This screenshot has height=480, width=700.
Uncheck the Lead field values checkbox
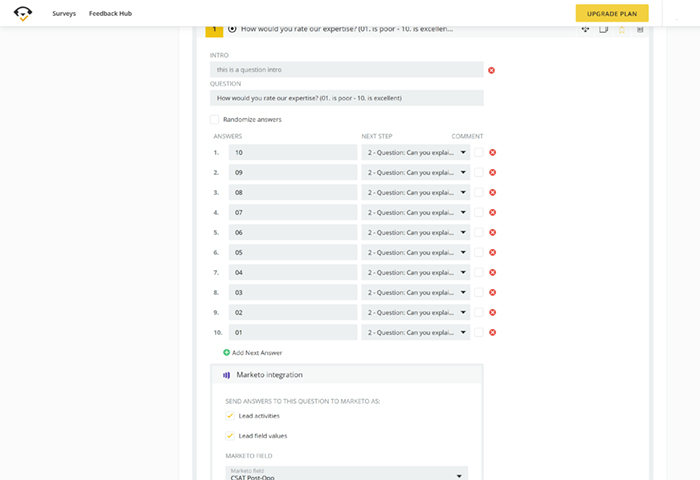pyautogui.click(x=230, y=435)
